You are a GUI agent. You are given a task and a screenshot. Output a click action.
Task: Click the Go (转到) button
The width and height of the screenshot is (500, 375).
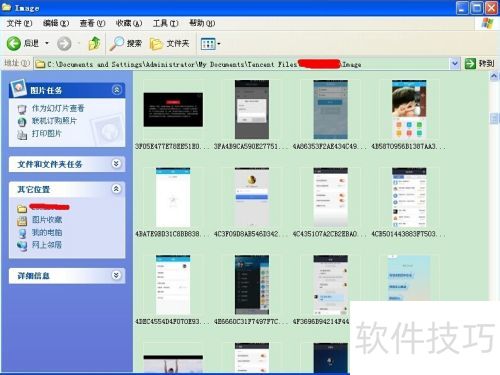tap(480, 63)
